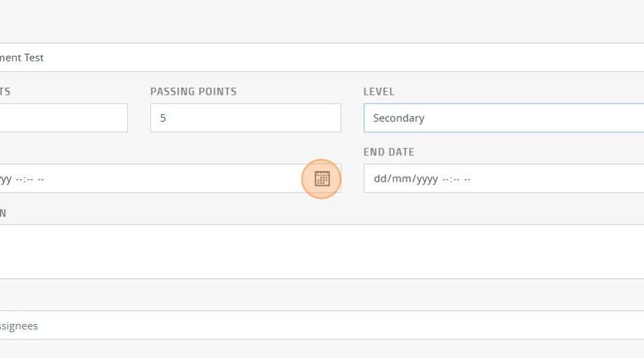Select the year segment in the start date field

click(5, 179)
